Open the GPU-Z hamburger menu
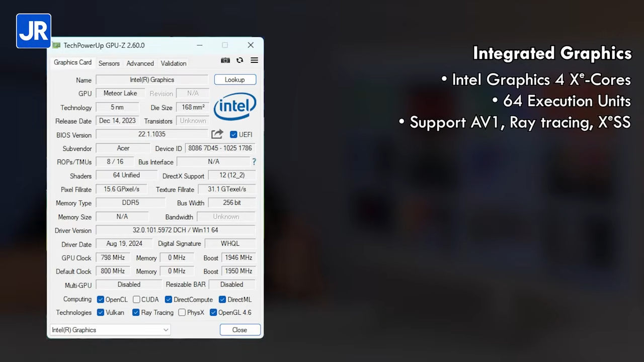644x362 pixels. 255,60
